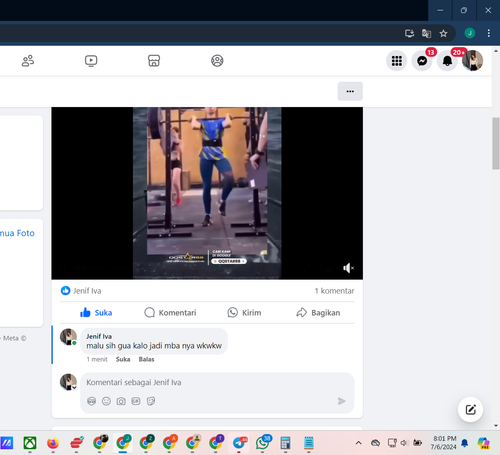Viewport: 500px width, 455px height.
Task: Open the red stacked app on taskbar
Action: 76,443
